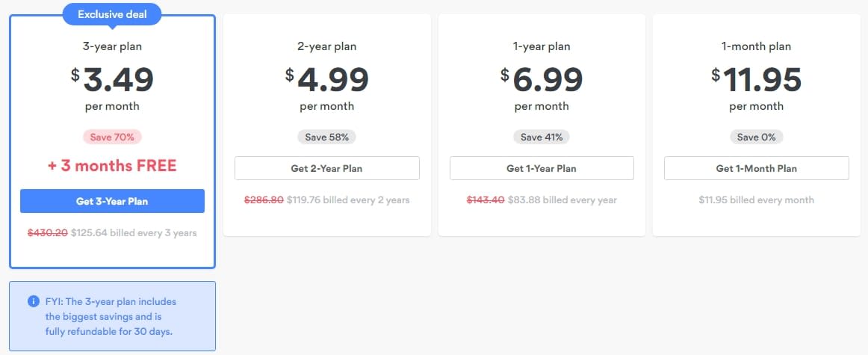Click the FYI 3-year plan notice box
Image resolution: width=868 pixels, height=355 pixels.
tap(112, 316)
